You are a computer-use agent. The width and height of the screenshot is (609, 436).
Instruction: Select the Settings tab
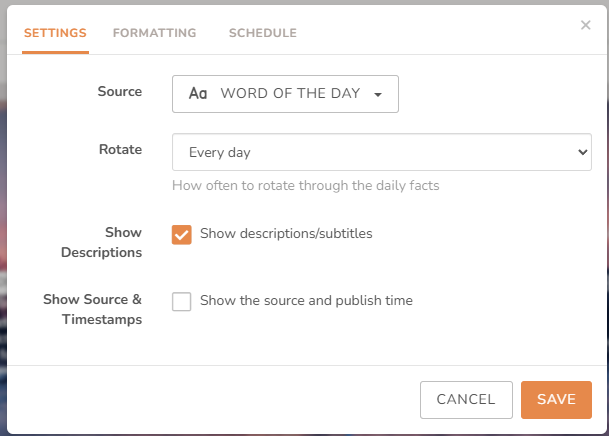(55, 33)
